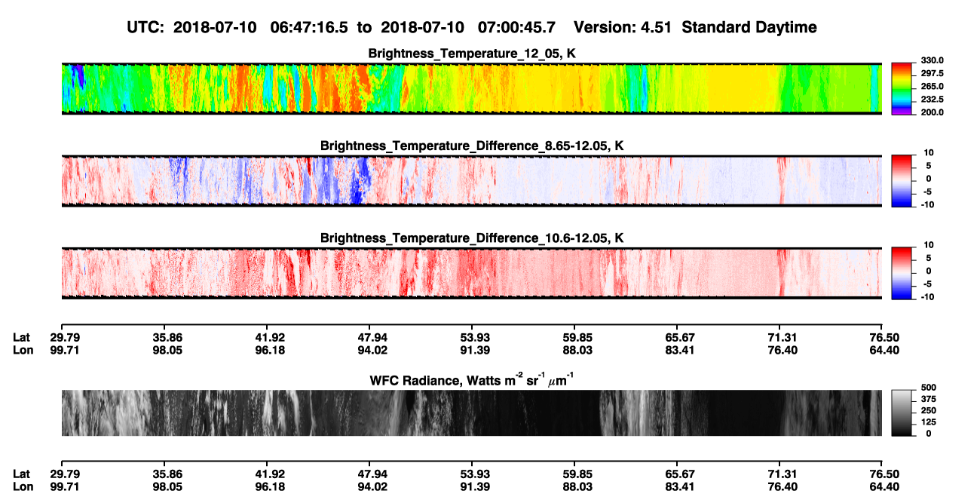The height and width of the screenshot is (503, 980).
Task: Click the Brightness_Temperature_Difference_8.65-12.05, K title
Action: pyautogui.click(x=471, y=146)
